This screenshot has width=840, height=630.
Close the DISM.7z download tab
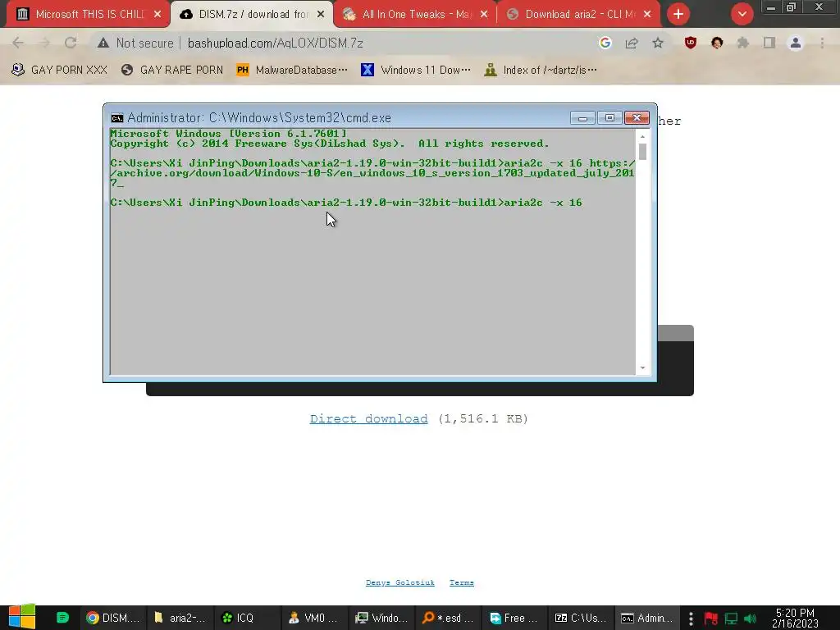pos(321,14)
